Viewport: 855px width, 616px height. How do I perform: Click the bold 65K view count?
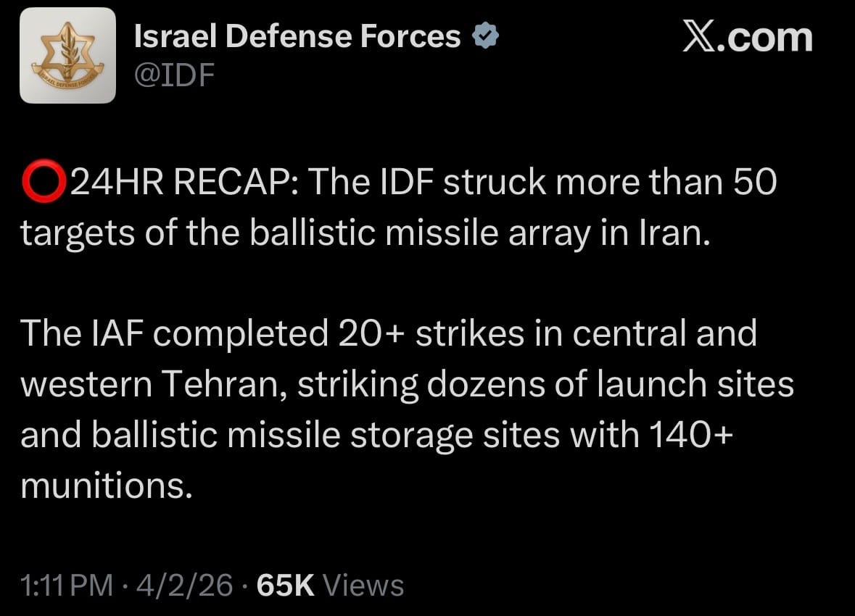(285, 585)
